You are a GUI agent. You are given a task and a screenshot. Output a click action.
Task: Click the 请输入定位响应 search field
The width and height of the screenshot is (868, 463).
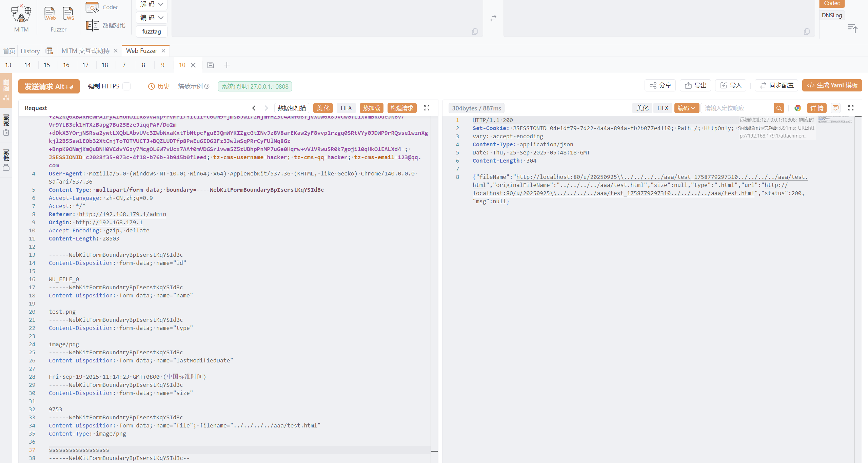(737, 108)
